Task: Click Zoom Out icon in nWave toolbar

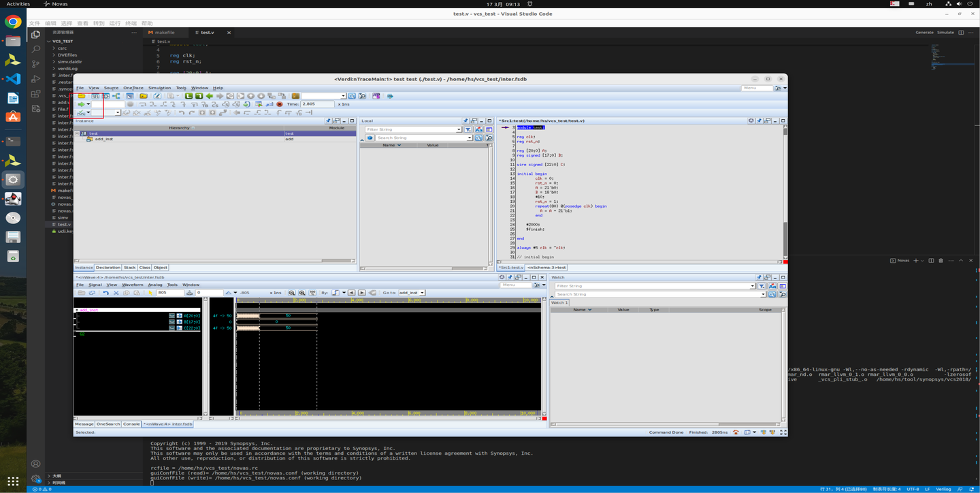Action: tap(291, 293)
